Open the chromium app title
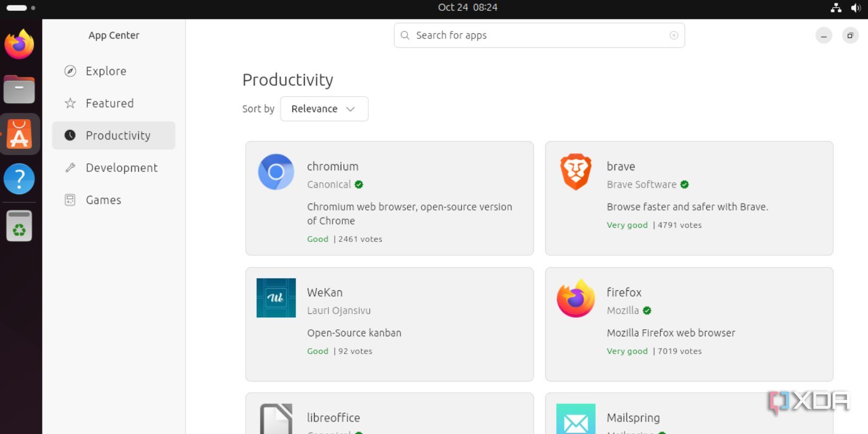This screenshot has height=434, width=868. [333, 167]
